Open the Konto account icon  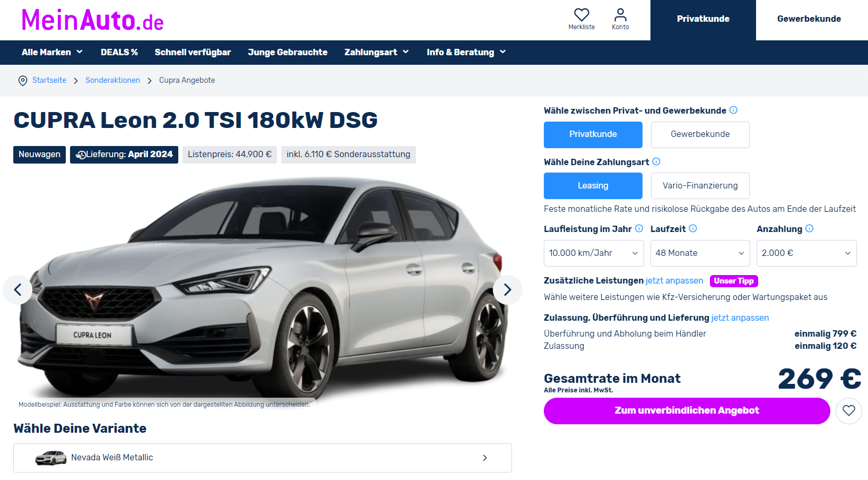[x=620, y=15]
